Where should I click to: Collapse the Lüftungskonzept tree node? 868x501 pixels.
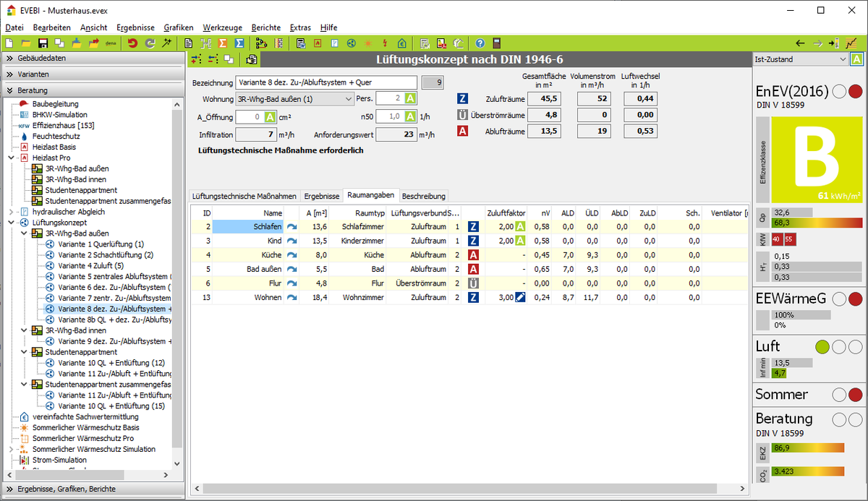point(10,223)
